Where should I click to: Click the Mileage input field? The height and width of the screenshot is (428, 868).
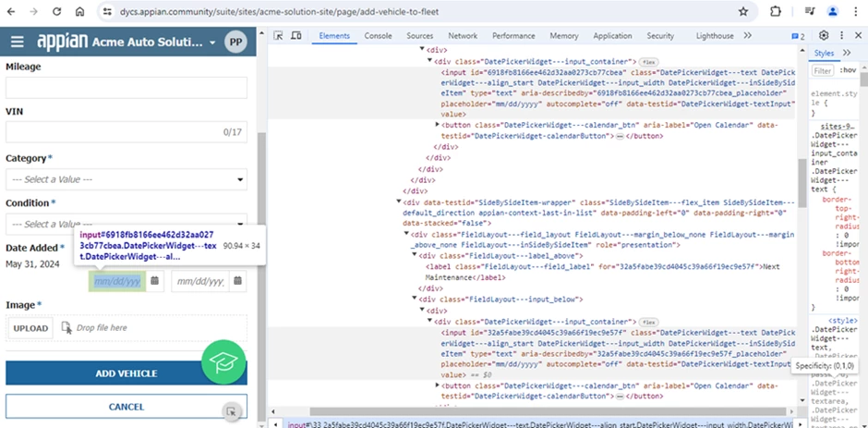[127, 88]
